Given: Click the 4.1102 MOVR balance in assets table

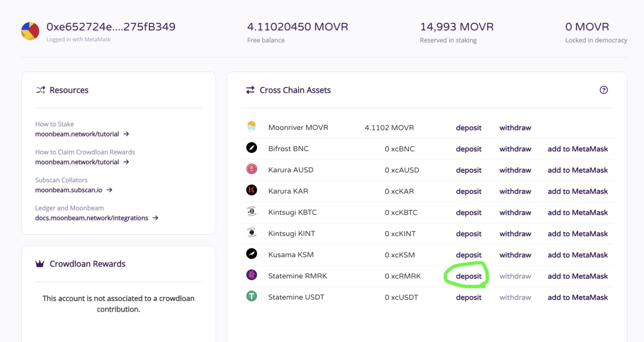Looking at the screenshot, I should 389,128.
